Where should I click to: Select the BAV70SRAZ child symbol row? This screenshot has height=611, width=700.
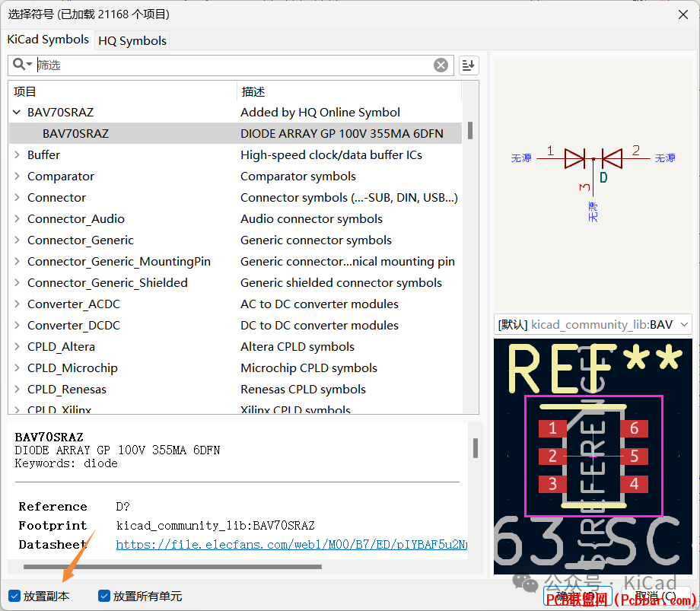click(235, 133)
